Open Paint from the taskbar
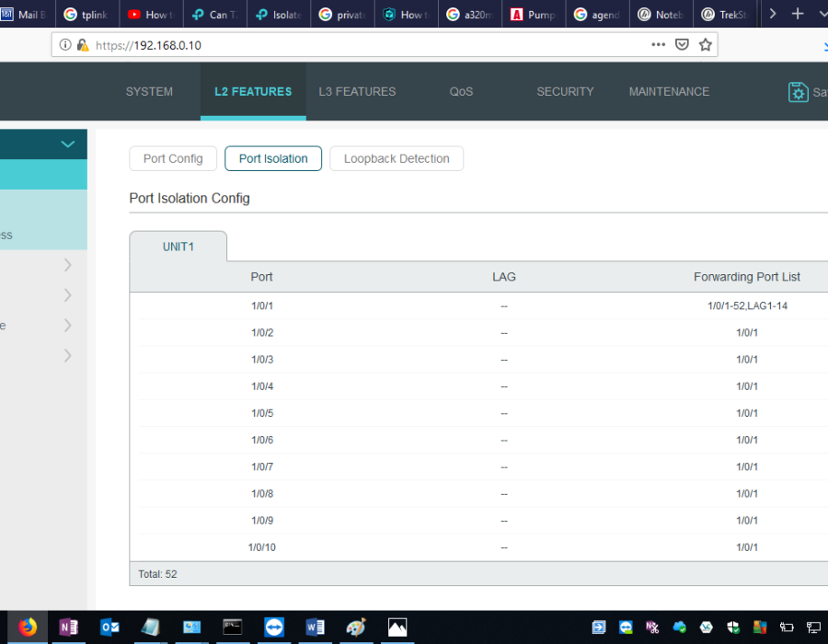828x644 pixels. tap(356, 627)
